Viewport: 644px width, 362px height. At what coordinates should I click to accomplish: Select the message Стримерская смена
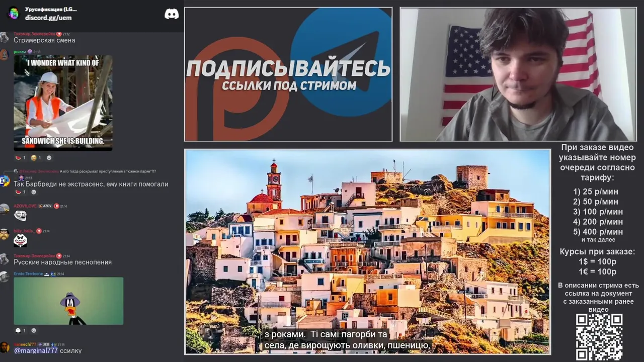pos(44,40)
